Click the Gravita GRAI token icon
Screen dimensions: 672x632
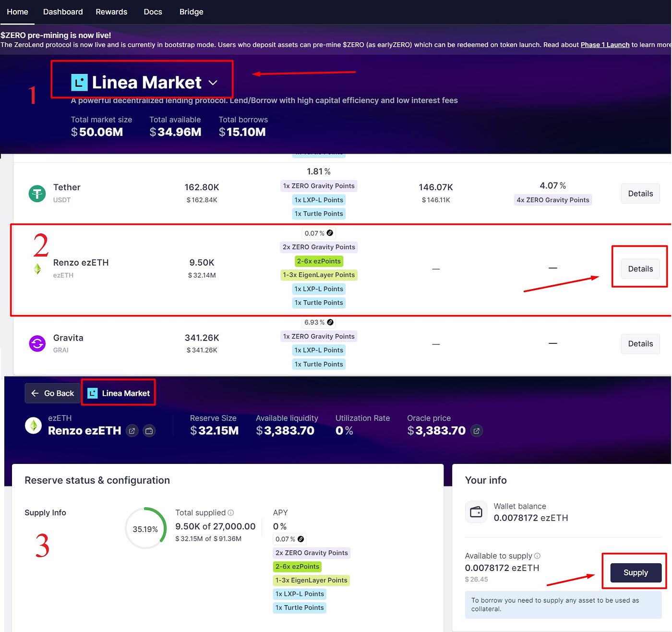coord(37,343)
